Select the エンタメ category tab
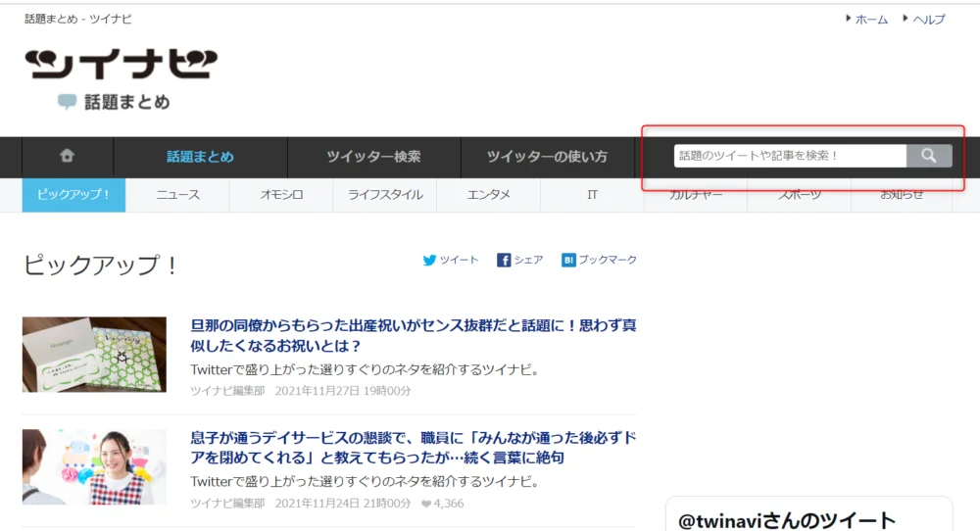The width and height of the screenshot is (980, 531). coord(489,195)
